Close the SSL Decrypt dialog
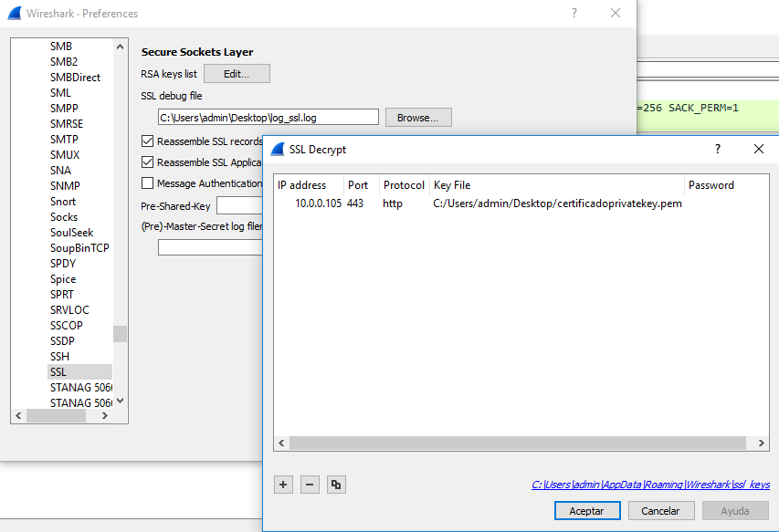 click(x=759, y=149)
